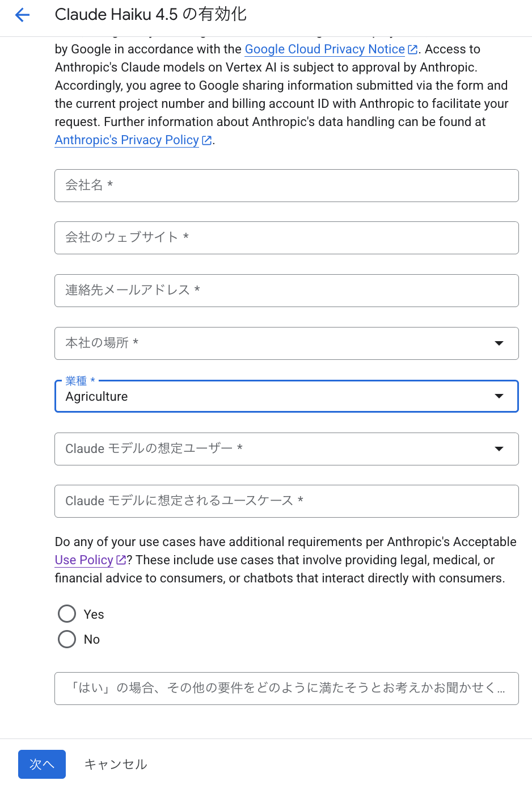This screenshot has height=789, width=532.
Task: Open the Google Cloud Privacy Notice link
Action: (324, 49)
